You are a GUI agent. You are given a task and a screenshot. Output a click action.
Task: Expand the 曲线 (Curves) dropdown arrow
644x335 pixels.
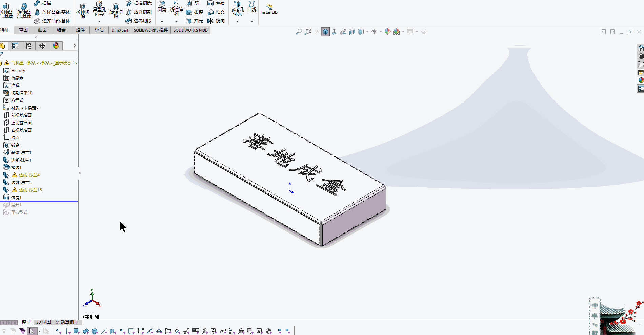251,22
